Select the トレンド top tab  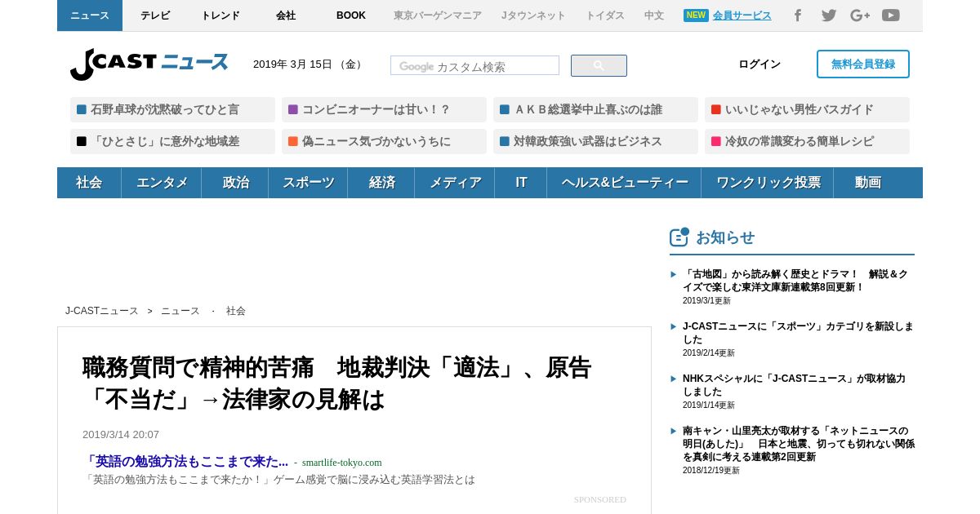(220, 16)
